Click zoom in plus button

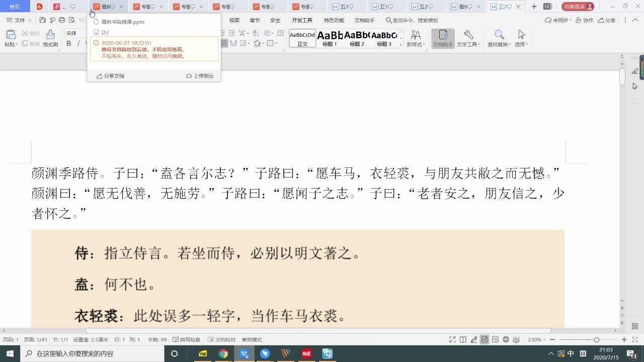pos(624,340)
